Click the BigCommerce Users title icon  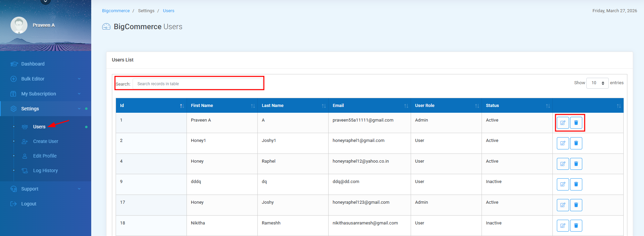[106, 26]
